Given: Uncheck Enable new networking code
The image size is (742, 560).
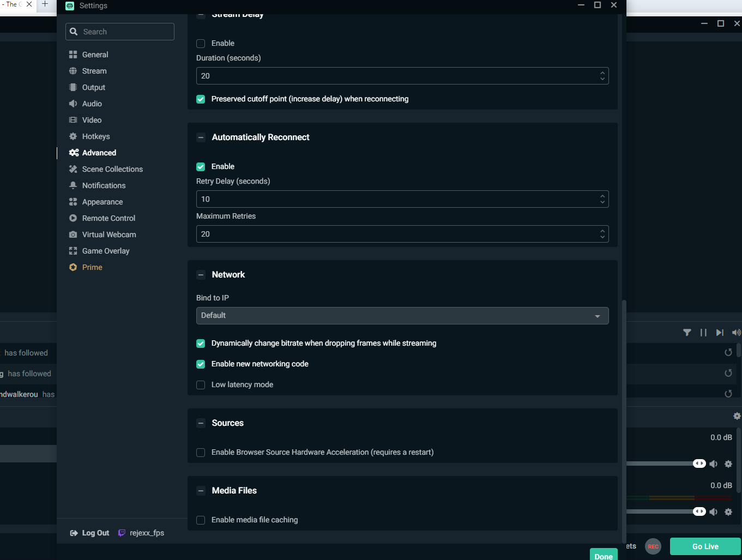Looking at the screenshot, I should [x=201, y=364].
